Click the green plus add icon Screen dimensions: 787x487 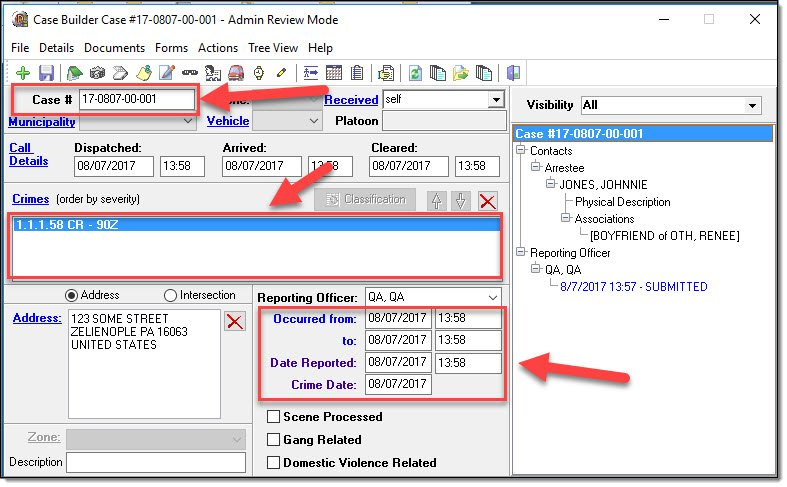click(x=22, y=73)
